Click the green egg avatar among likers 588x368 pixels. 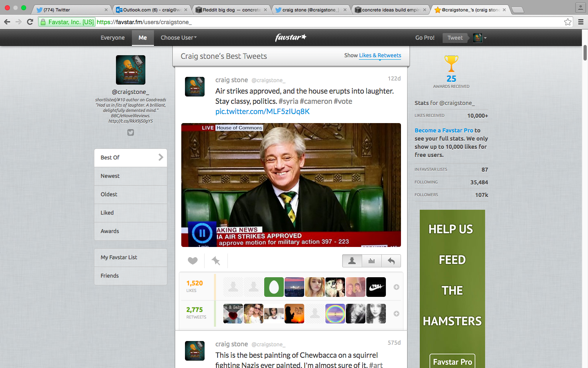pyautogui.click(x=274, y=287)
